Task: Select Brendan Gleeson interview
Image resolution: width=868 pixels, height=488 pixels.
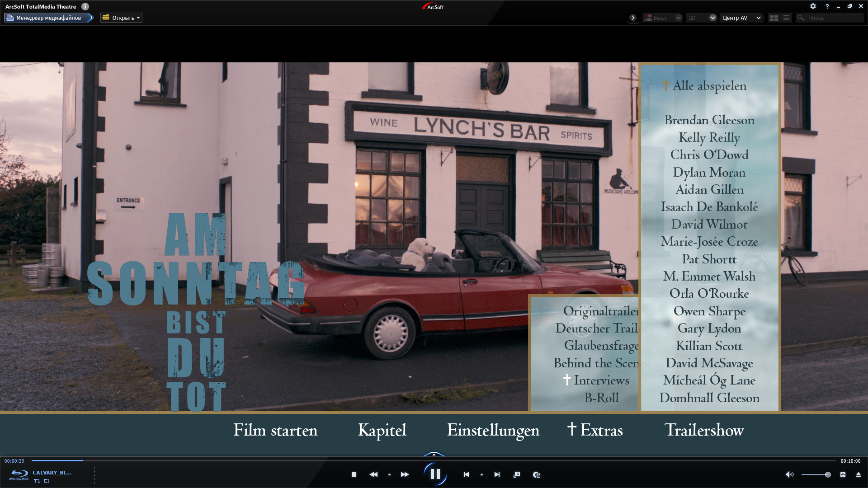Action: pyautogui.click(x=709, y=120)
